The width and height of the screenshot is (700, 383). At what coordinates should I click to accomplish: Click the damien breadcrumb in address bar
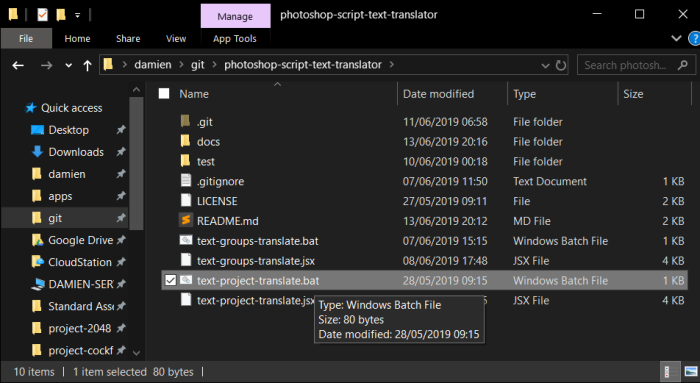tap(153, 65)
